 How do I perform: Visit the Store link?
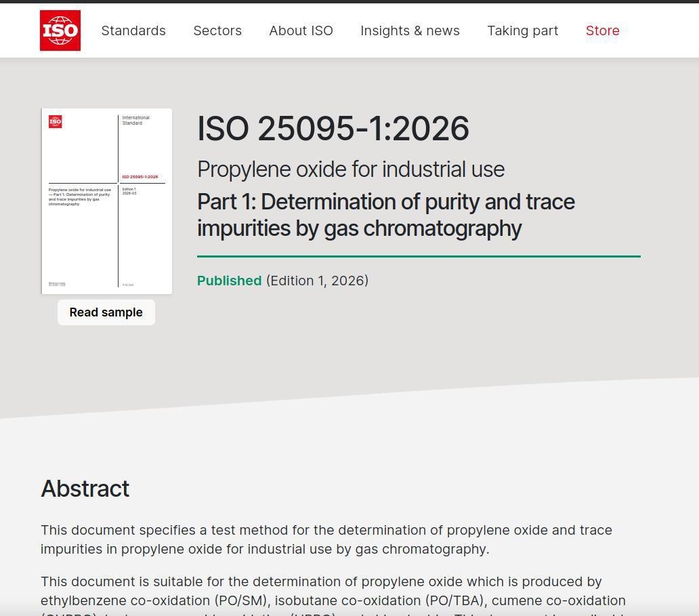[602, 30]
